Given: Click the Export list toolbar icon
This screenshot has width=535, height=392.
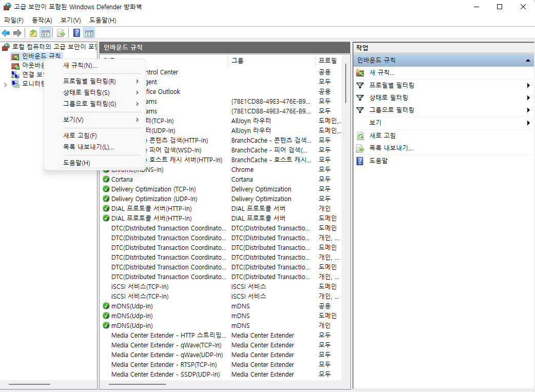Looking at the screenshot, I should [x=61, y=33].
